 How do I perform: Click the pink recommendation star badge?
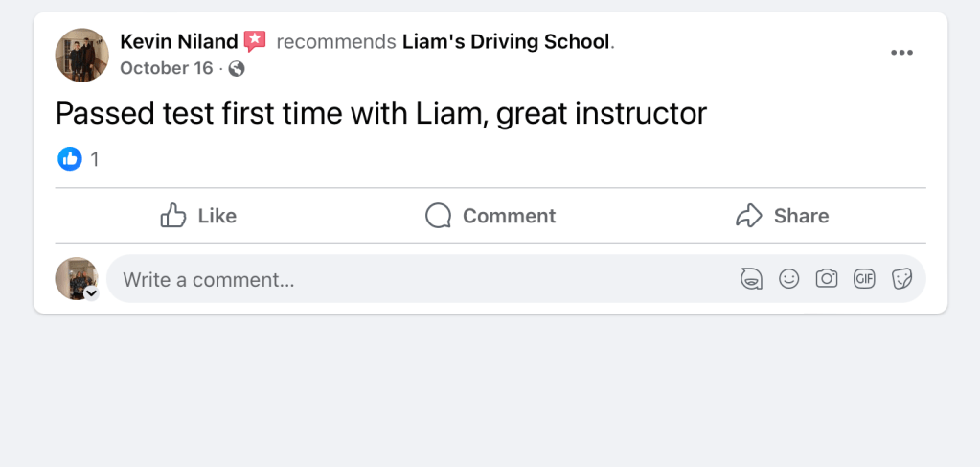pos(255,41)
